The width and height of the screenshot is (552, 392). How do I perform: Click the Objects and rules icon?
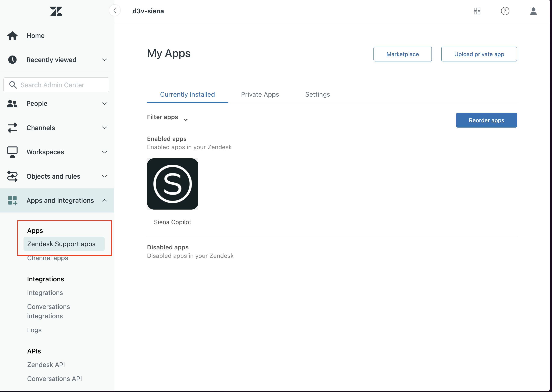point(12,177)
